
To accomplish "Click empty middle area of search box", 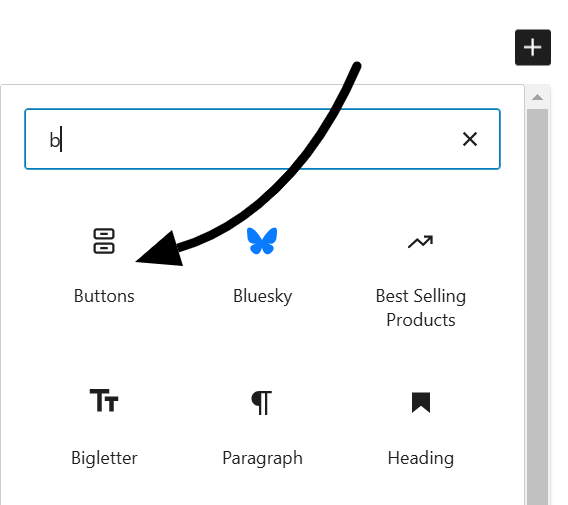I will click(x=254, y=139).
